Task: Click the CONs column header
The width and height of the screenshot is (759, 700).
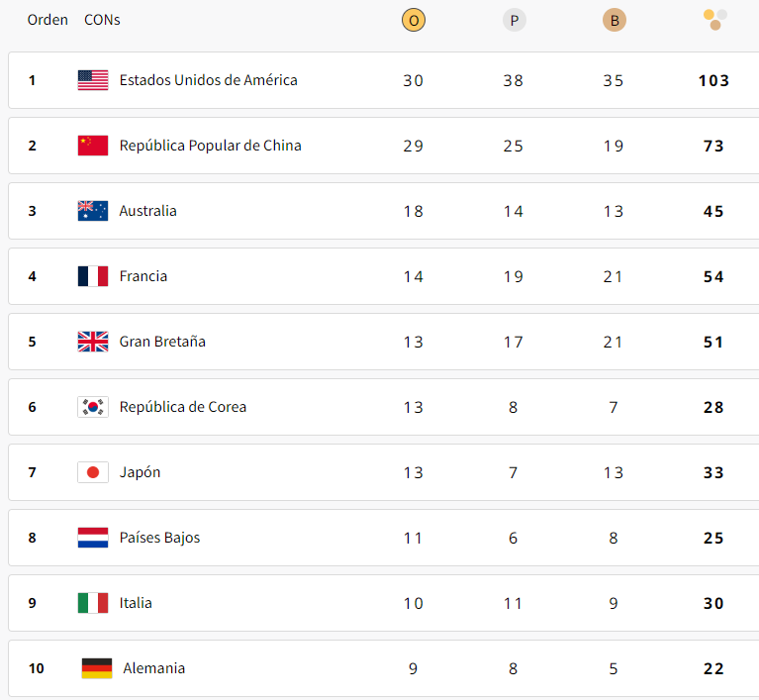Action: coord(102,20)
